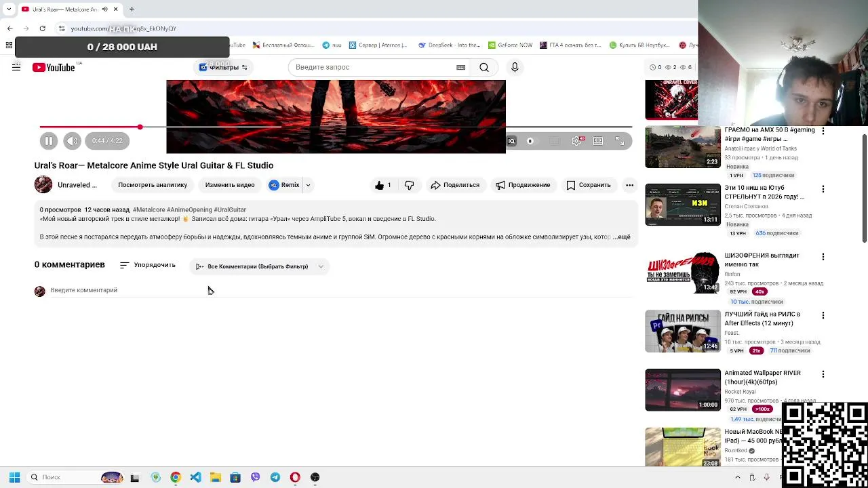Open Visual Studio Code from taskbar

click(195, 477)
